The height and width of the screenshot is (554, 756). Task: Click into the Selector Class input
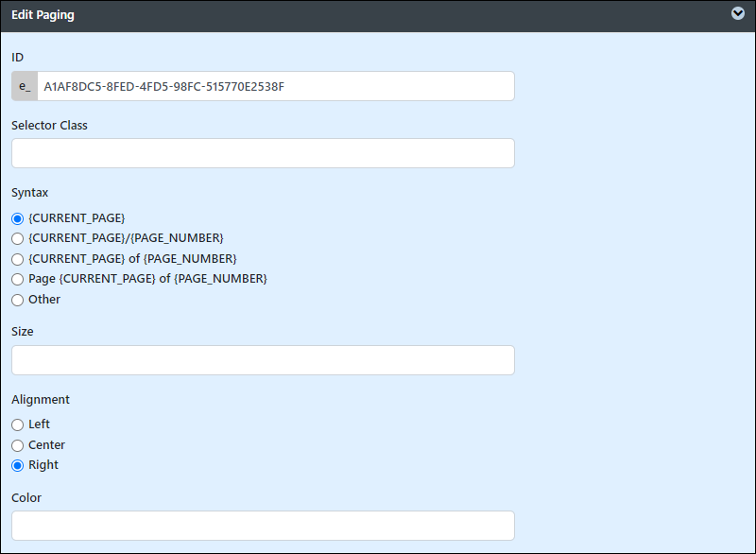[x=263, y=153]
